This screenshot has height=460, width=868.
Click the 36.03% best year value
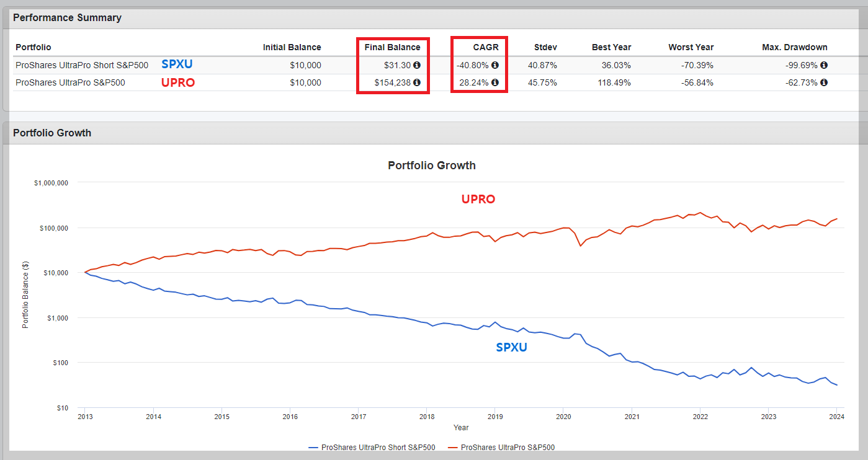point(617,65)
